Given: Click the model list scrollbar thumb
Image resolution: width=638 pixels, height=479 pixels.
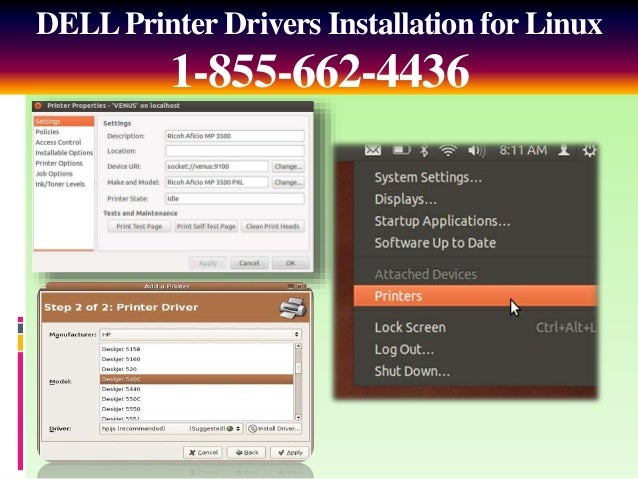Looking at the screenshot, I should coord(298,367).
